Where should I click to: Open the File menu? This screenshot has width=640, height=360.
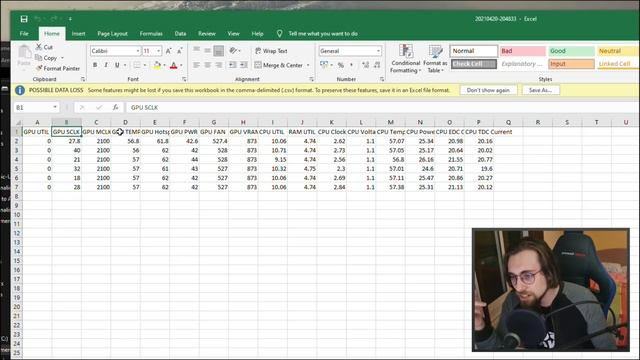[x=24, y=33]
